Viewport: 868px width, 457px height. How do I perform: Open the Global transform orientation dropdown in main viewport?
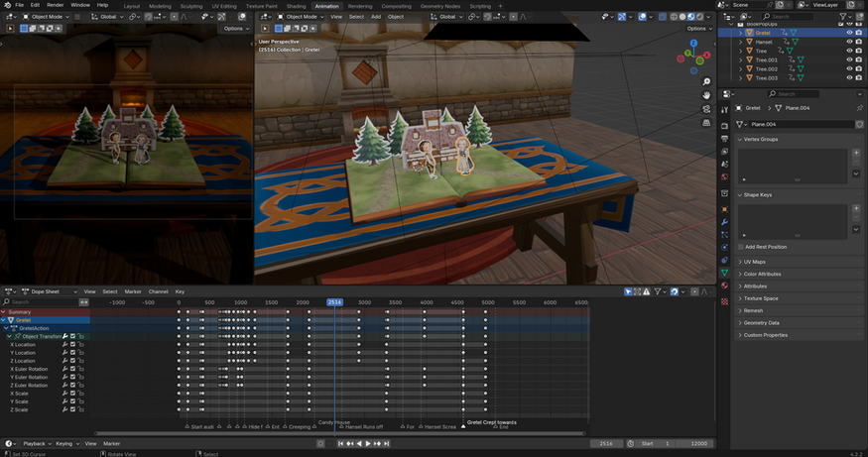click(x=446, y=17)
